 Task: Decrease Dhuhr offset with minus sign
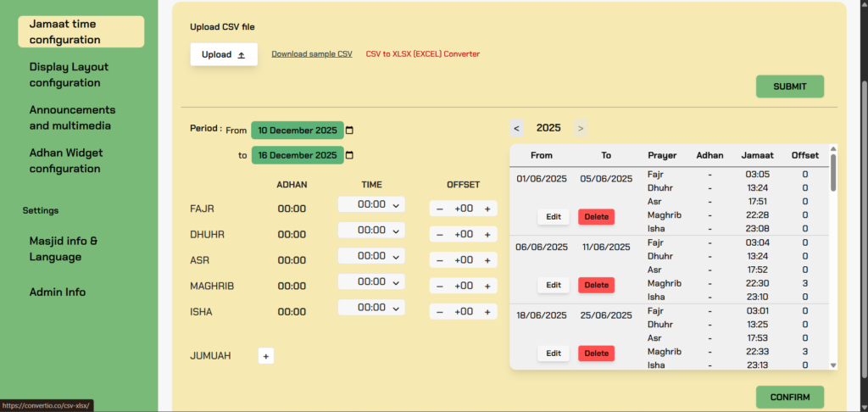[439, 235]
